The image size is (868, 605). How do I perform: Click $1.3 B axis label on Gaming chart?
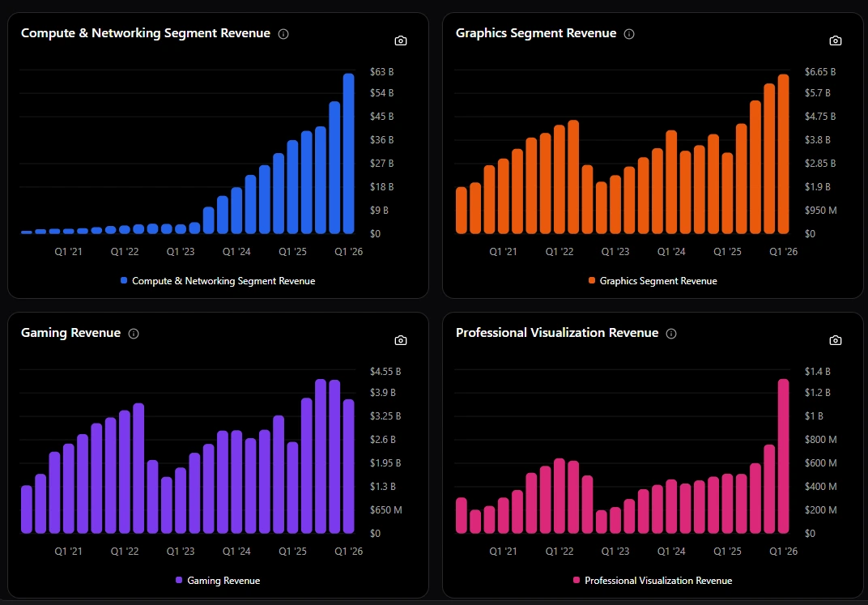coord(383,487)
